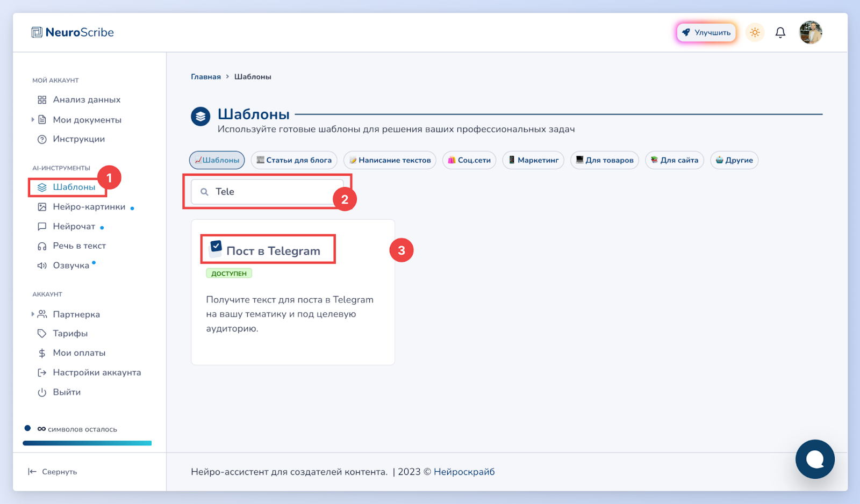Select the Другие filter
860x504 pixels.
[734, 160]
